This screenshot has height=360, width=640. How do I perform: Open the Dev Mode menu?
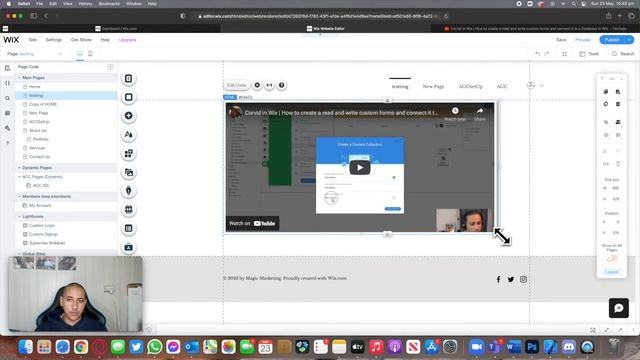coord(81,40)
